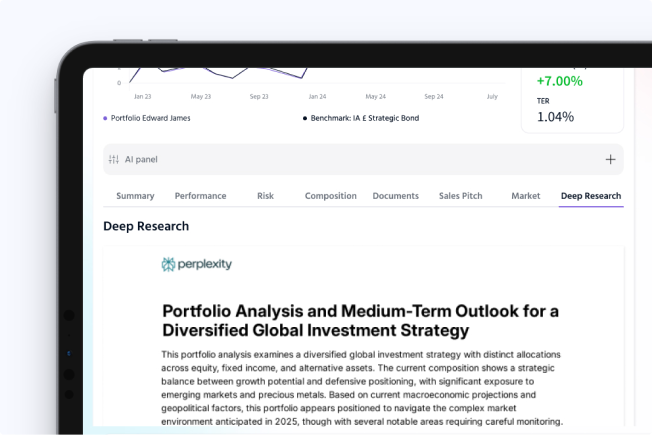Go to the Documents tab
The width and height of the screenshot is (652, 435).
point(395,196)
